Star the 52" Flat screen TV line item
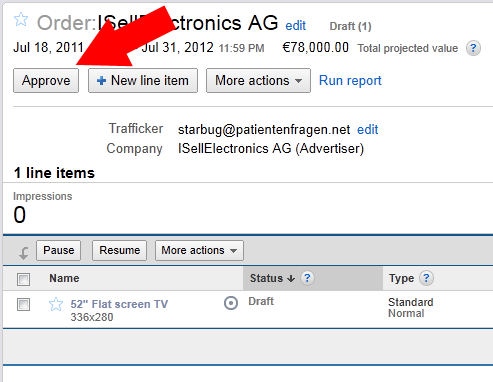Image resolution: width=493 pixels, height=382 pixels. point(56,304)
